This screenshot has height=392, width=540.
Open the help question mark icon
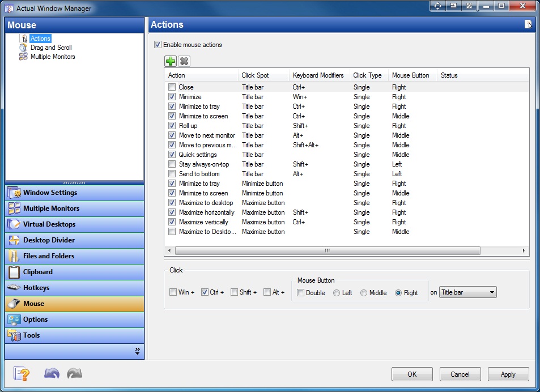click(22, 374)
